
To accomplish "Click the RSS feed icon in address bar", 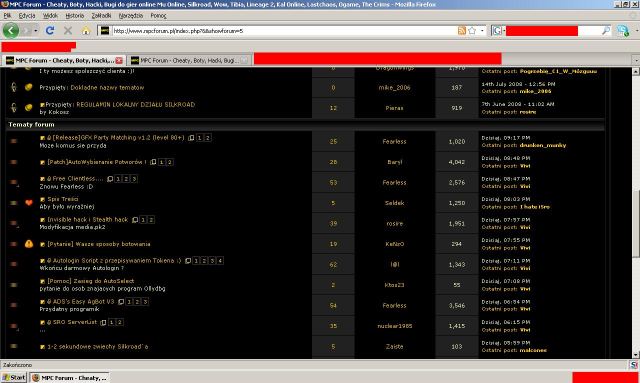I will (462, 31).
